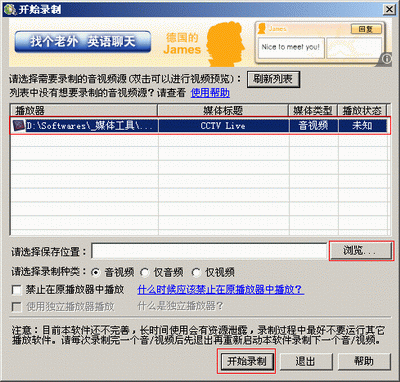Open the 使用帮助 link
This screenshot has width=400, height=382.
pyautogui.click(x=210, y=93)
